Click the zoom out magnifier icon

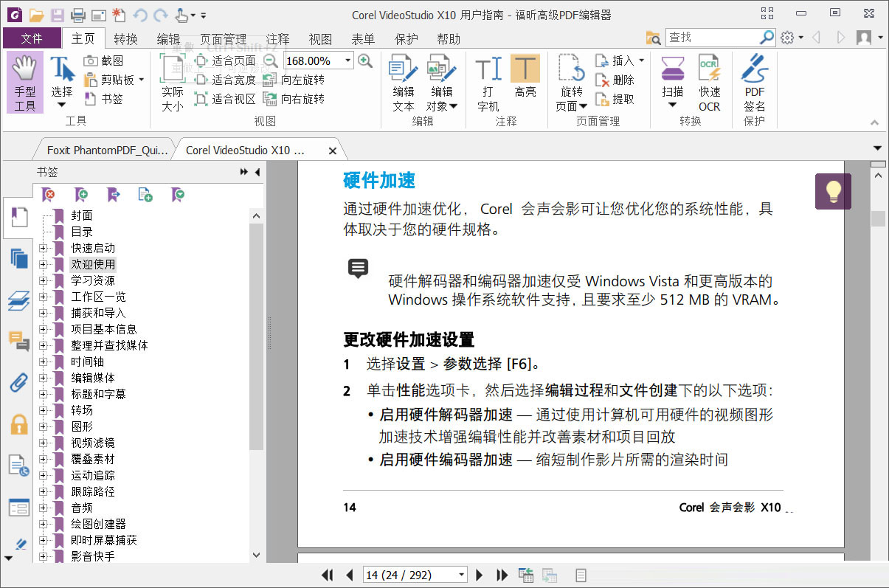(x=271, y=60)
